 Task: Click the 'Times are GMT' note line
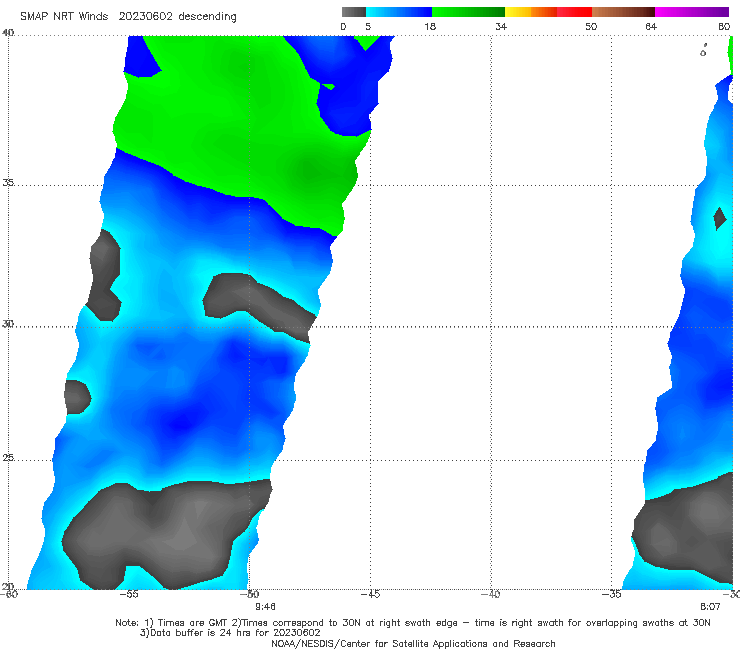click(413, 623)
